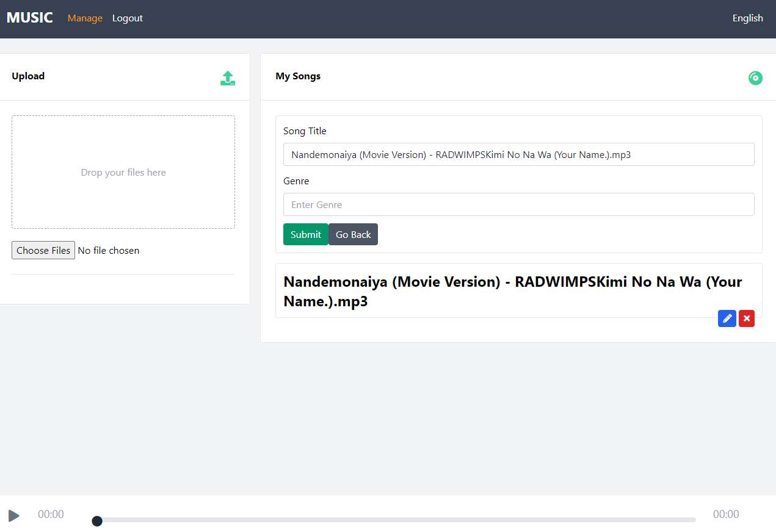
Task: Click the green disc icon in My Songs
Action: (x=755, y=78)
